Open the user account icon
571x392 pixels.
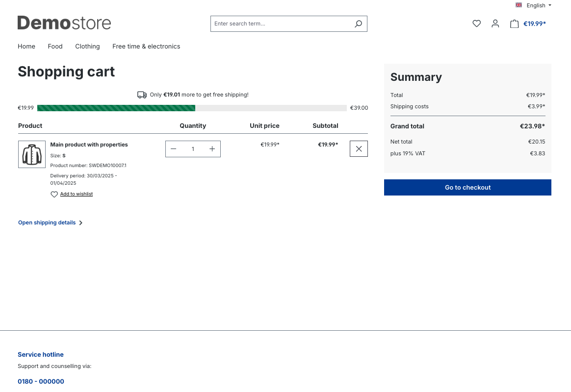(495, 24)
